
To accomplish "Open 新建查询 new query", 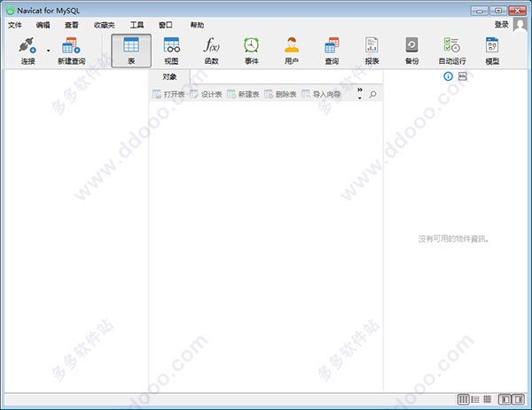I will click(71, 51).
